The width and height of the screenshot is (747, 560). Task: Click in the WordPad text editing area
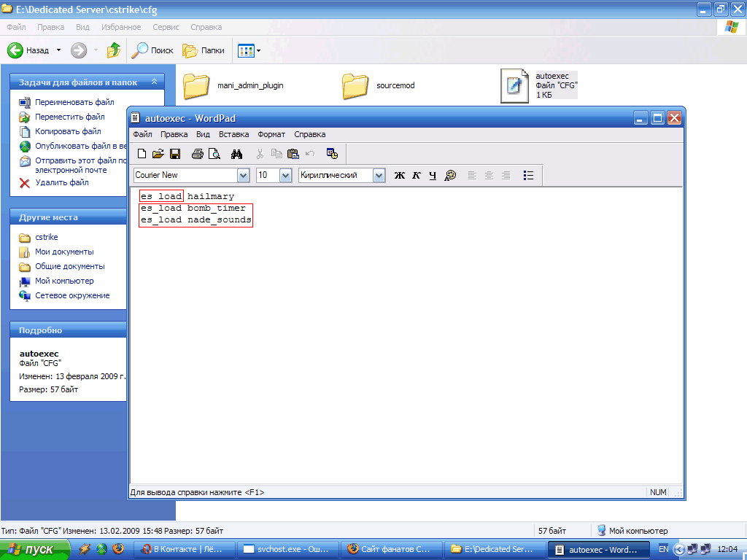(406, 335)
